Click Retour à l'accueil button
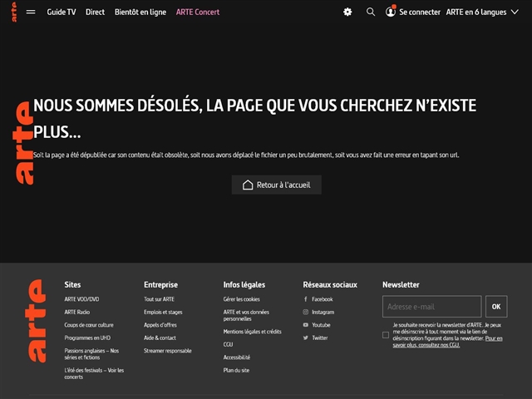Image resolution: width=532 pixels, height=399 pixels. pyautogui.click(x=277, y=185)
